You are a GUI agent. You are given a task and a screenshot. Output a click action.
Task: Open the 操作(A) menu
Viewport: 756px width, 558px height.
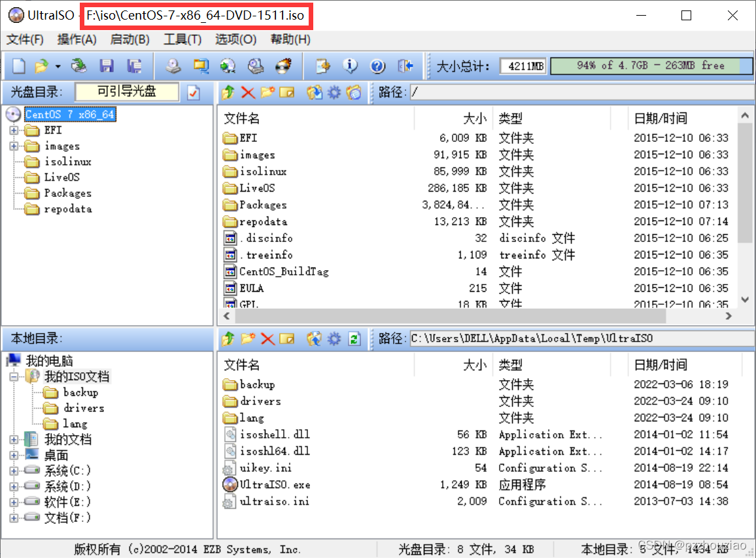77,39
